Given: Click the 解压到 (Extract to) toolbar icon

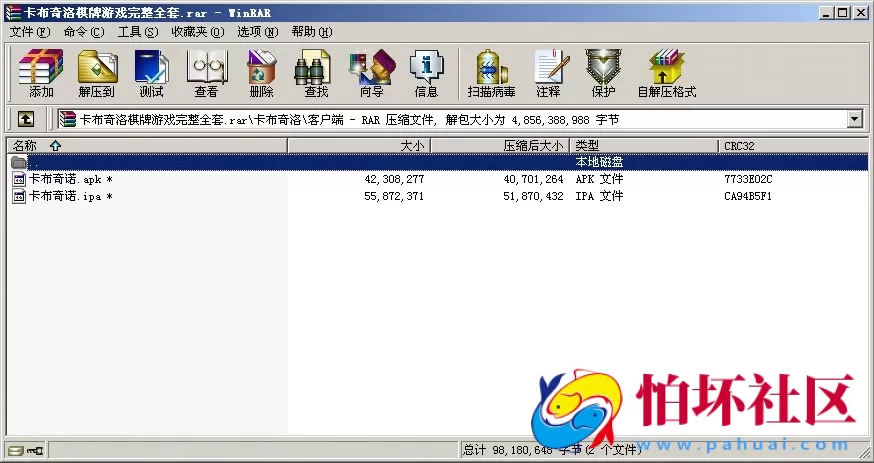Looking at the screenshot, I should pyautogui.click(x=97, y=73).
